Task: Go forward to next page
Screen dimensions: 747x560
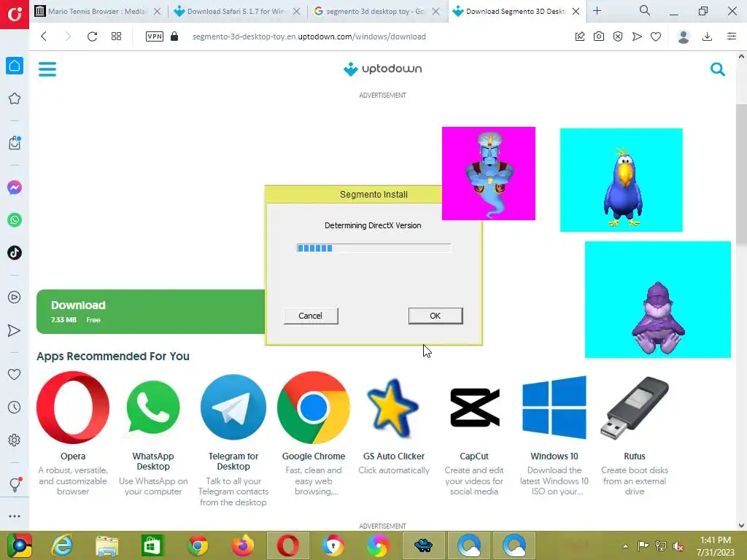Action: tap(68, 36)
